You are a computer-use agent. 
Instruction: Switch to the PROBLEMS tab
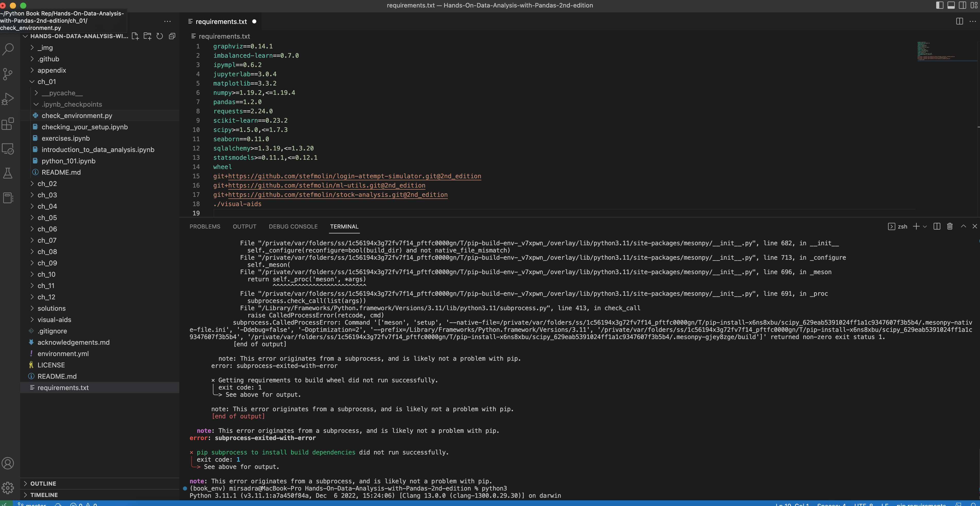pos(205,226)
